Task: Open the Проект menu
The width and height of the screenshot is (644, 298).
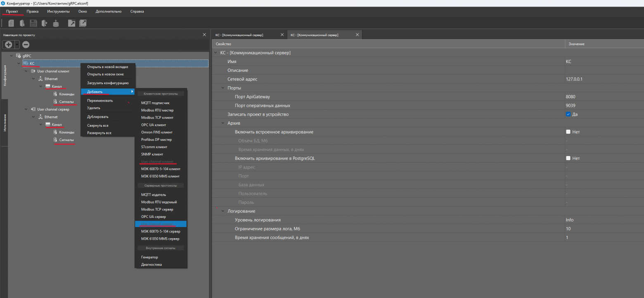Action: point(12,12)
